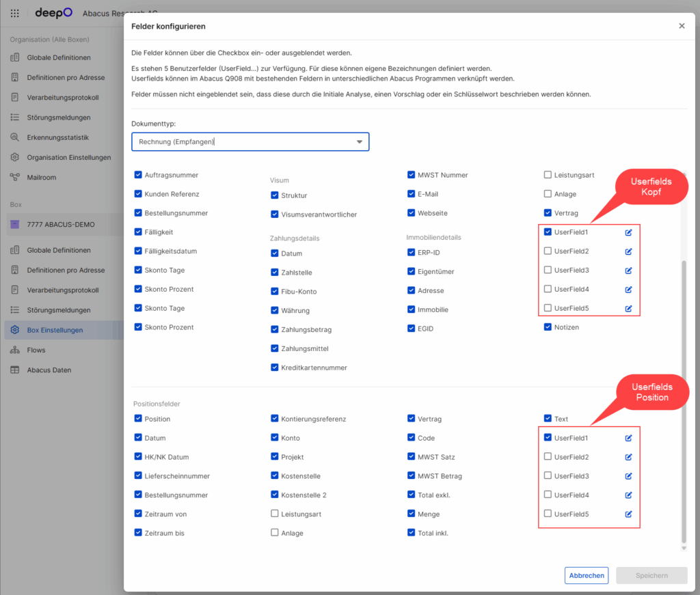This screenshot has height=595, width=700.
Task: Click edit icon for header UserField5
Action: point(629,309)
